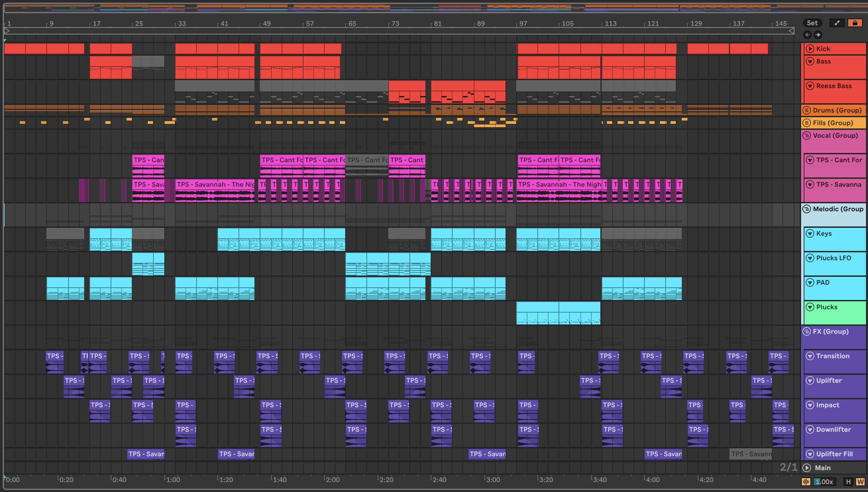Toggle automation mode line icon
Image resolution: width=868 pixels, height=492 pixels.
[837, 23]
